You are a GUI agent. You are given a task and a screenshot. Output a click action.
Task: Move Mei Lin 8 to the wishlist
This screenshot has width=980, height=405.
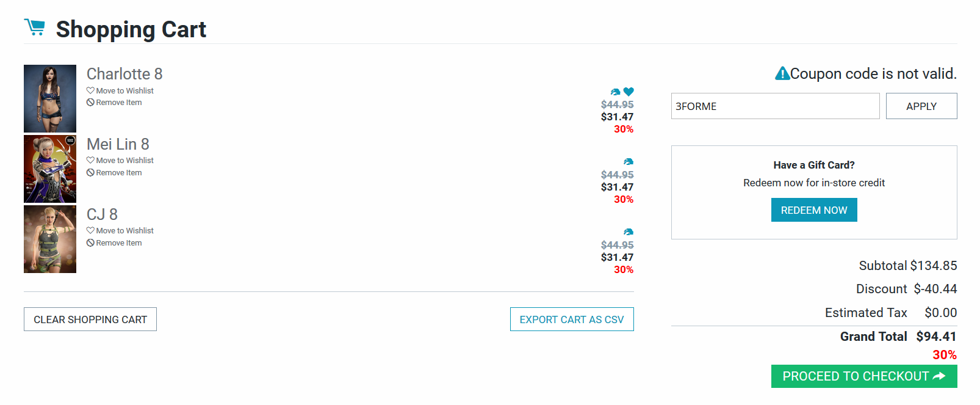point(124,161)
